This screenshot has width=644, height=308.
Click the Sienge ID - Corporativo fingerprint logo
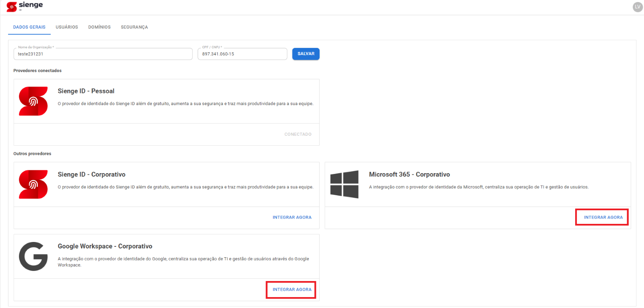pos(33,184)
